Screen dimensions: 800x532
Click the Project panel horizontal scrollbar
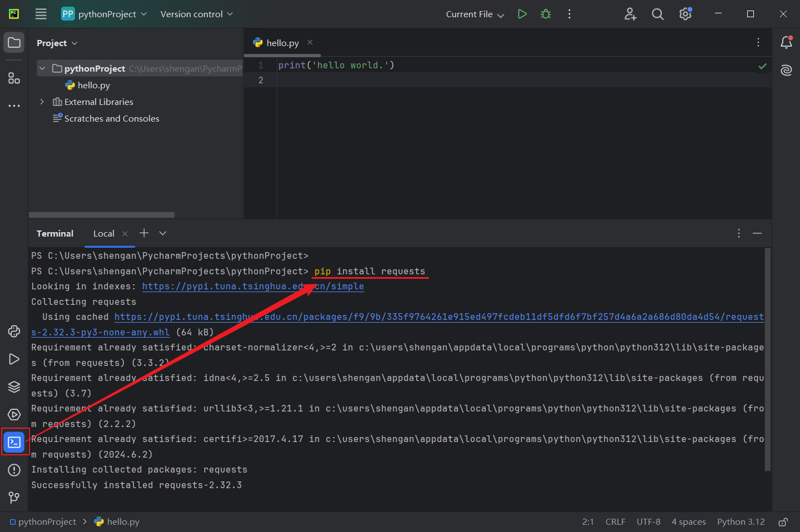102,215
